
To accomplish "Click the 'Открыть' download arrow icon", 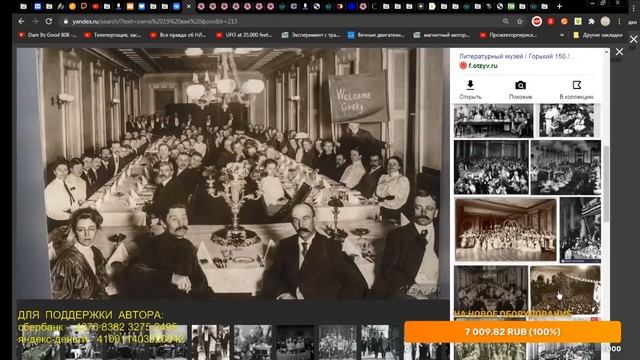I will click(470, 85).
